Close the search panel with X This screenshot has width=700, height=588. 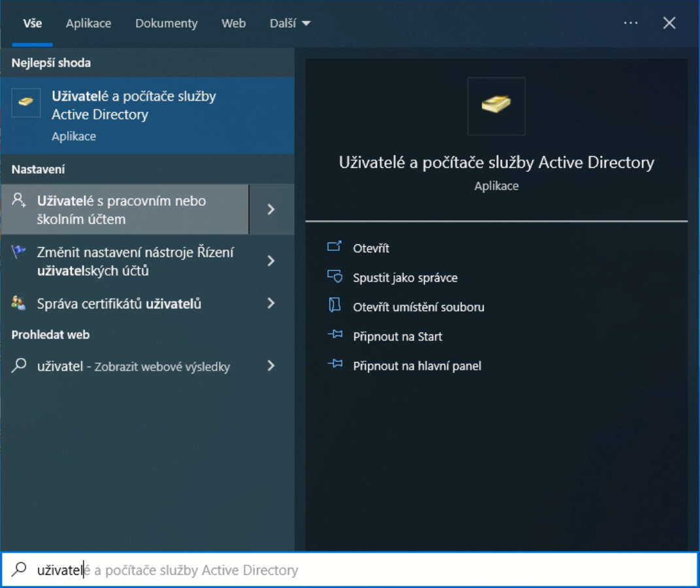click(669, 23)
